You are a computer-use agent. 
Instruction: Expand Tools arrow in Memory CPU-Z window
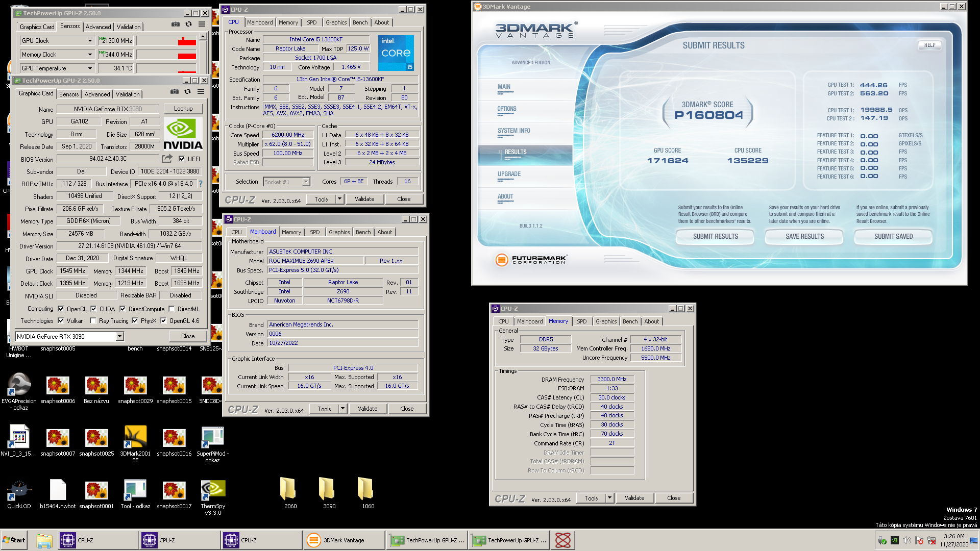[610, 498]
